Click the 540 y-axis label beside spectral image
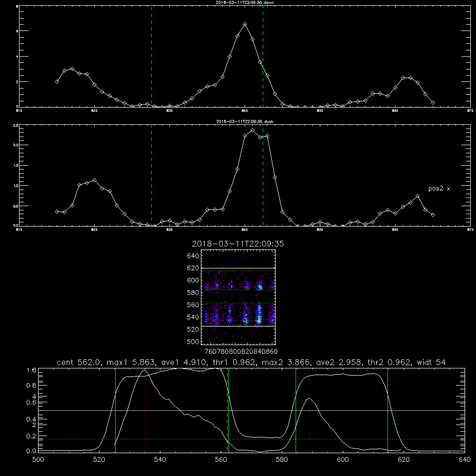Viewport: 476px width, 476px height. point(193,317)
